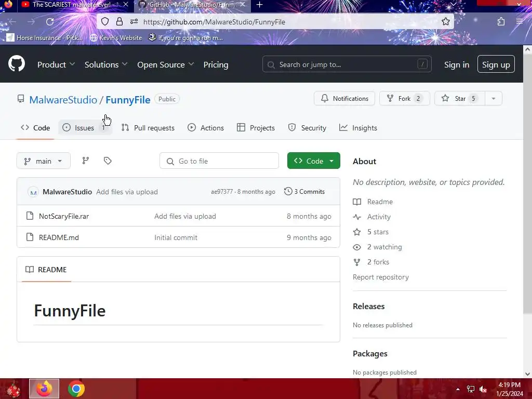
Task: Close the YouTube SCARIEST malware tab
Action: click(126, 4)
